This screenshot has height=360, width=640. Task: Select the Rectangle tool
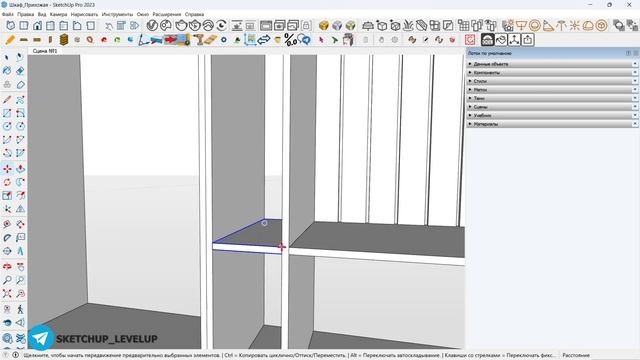pos(7,113)
